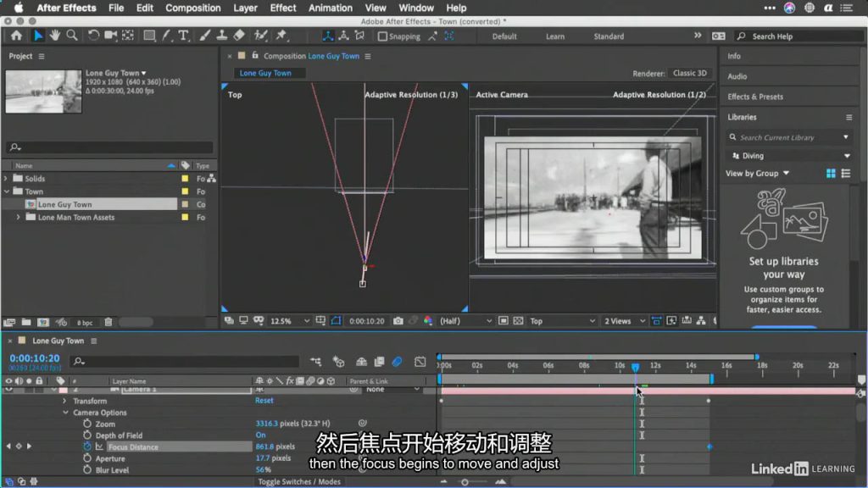This screenshot has width=868, height=488.
Task: Expand the Solids folder
Action: click(x=6, y=179)
